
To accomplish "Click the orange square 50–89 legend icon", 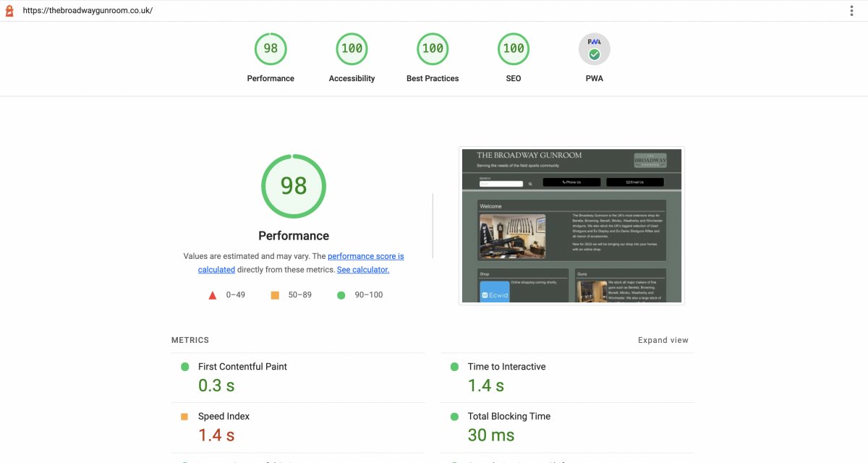I will coord(275,295).
